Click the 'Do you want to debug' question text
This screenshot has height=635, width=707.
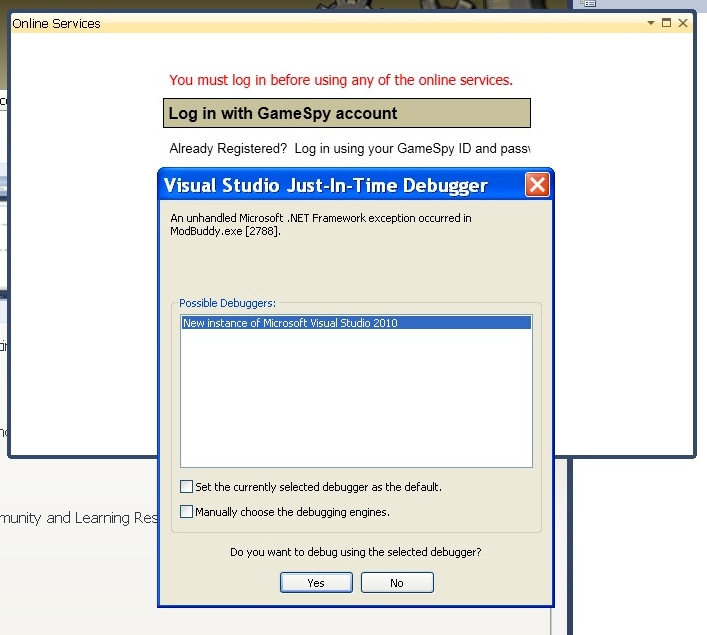click(x=356, y=552)
